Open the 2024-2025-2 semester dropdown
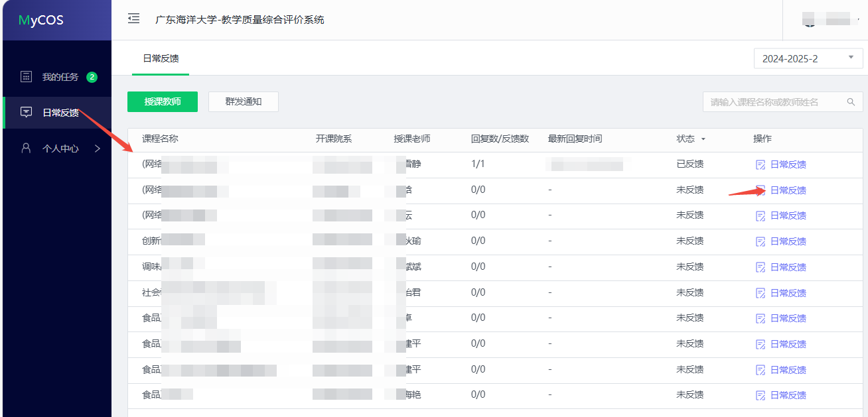This screenshot has width=868, height=417. tap(808, 58)
